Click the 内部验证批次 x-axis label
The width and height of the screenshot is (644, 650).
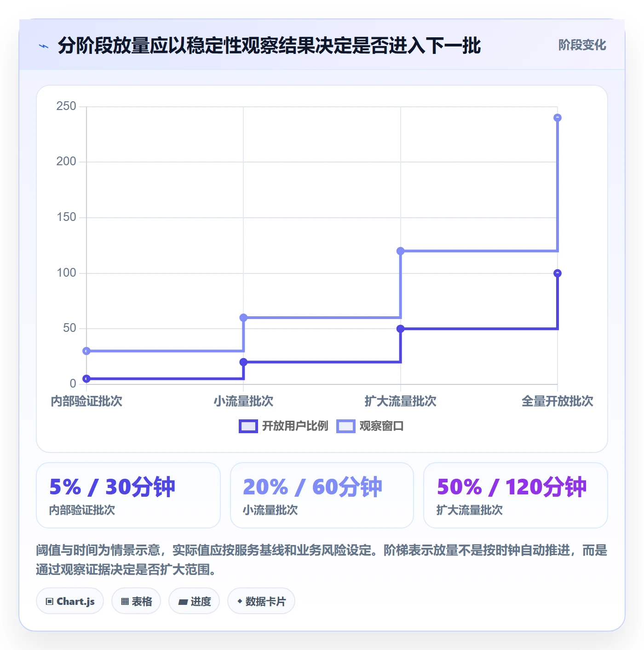pyautogui.click(x=86, y=401)
